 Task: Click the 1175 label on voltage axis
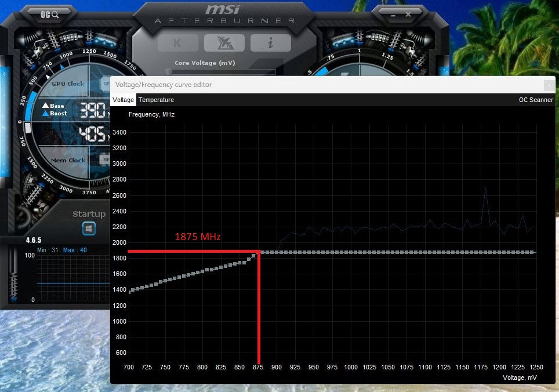[481, 368]
